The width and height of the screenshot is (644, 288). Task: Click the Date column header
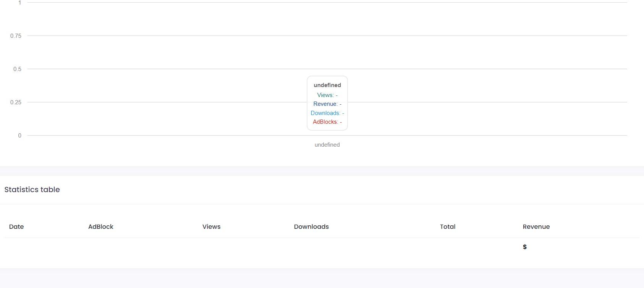coord(16,227)
